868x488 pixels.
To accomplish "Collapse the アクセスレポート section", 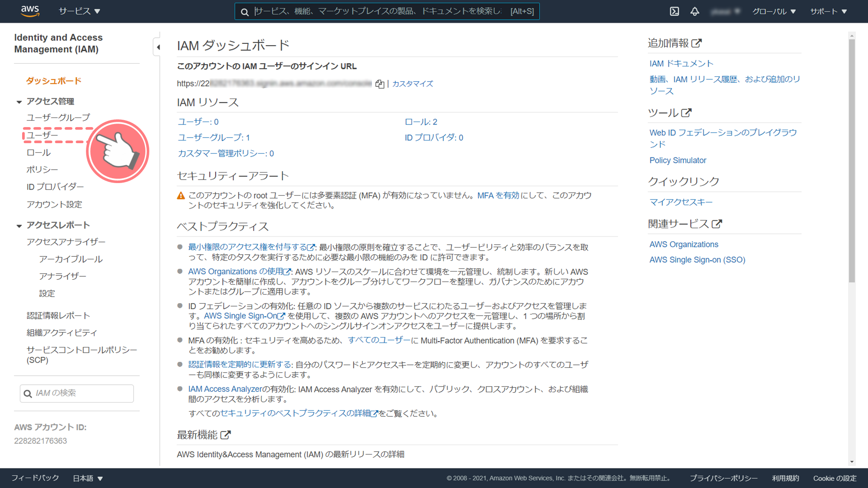I will [19, 226].
